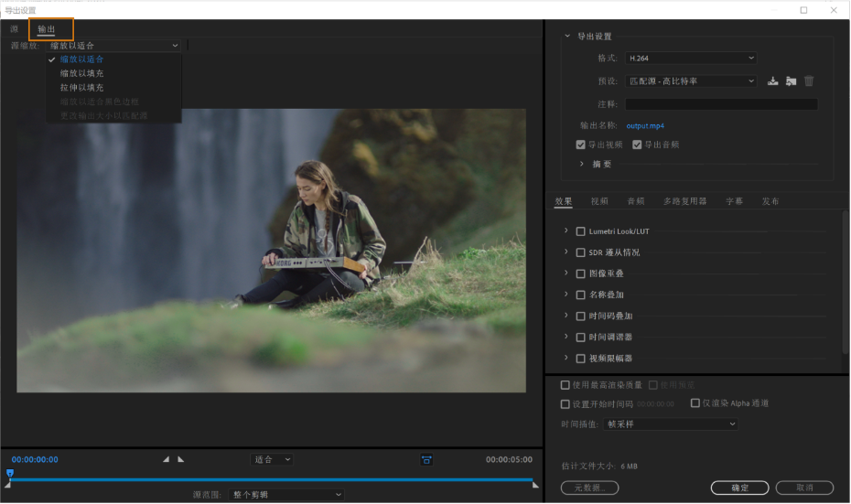Click the 元数据 button
This screenshot has width=851, height=504.
click(x=590, y=488)
